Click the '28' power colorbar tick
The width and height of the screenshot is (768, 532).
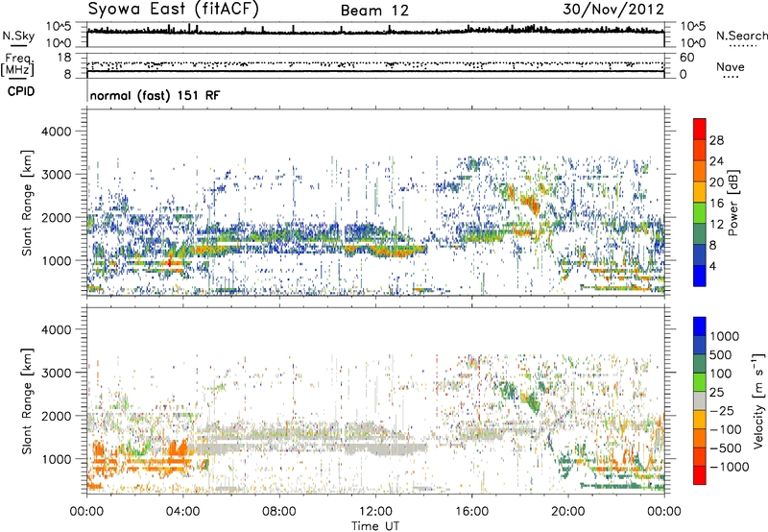pyautogui.click(x=716, y=140)
